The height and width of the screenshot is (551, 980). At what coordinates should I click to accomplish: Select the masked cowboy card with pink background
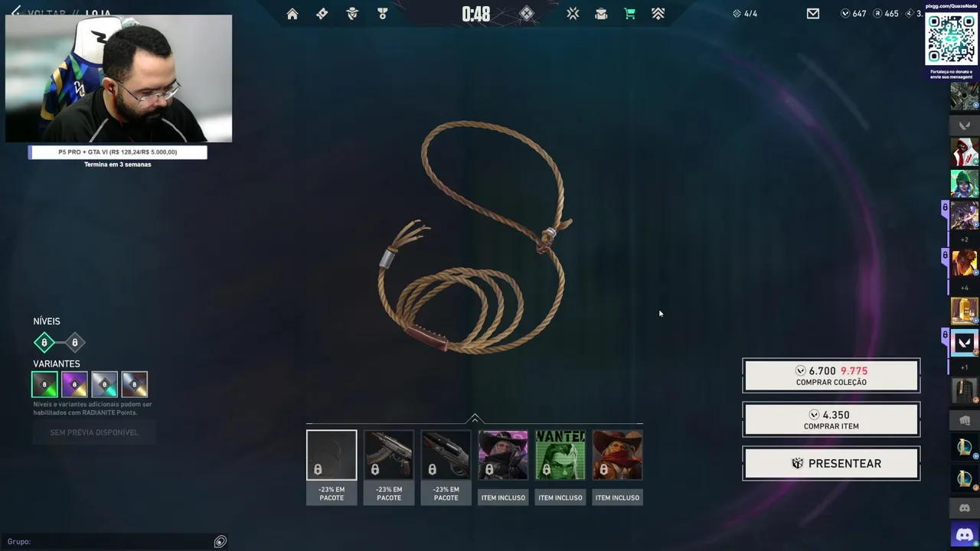pos(503,455)
